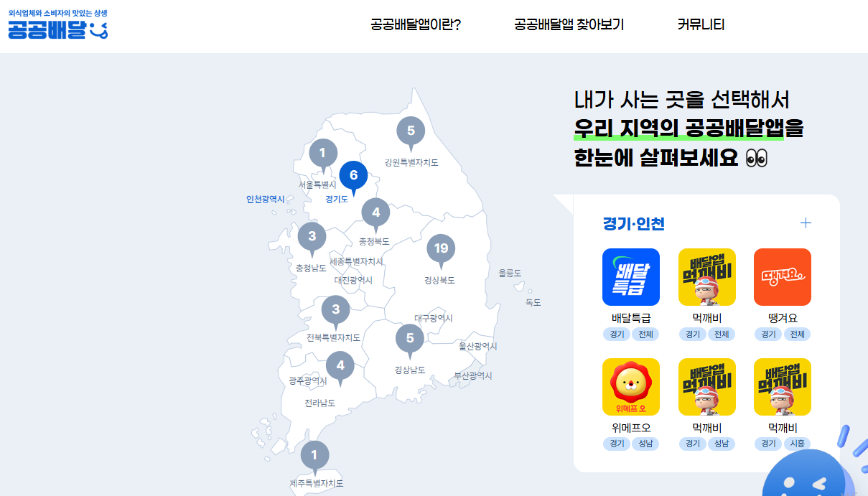
Task: Click the 성남 tag under 위메프오
Action: [645, 444]
